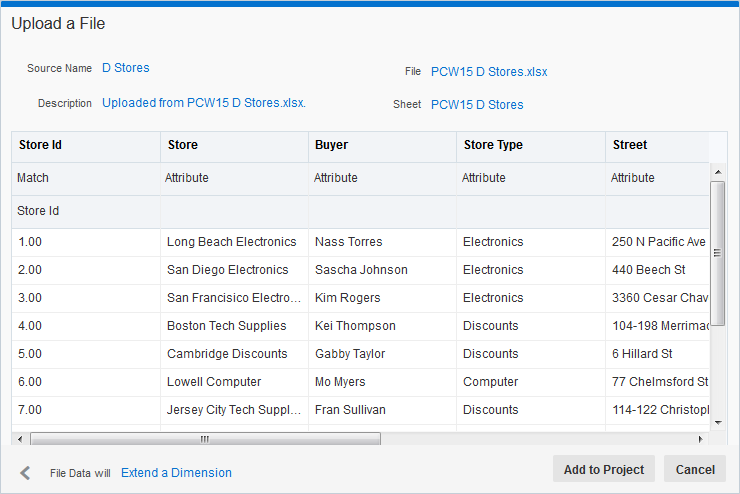
Task: Edit the Uploaded from PCW15 description
Action: pyautogui.click(x=204, y=103)
